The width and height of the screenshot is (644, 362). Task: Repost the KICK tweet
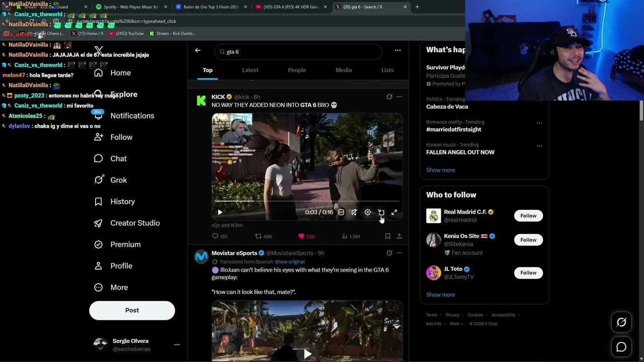(263, 236)
